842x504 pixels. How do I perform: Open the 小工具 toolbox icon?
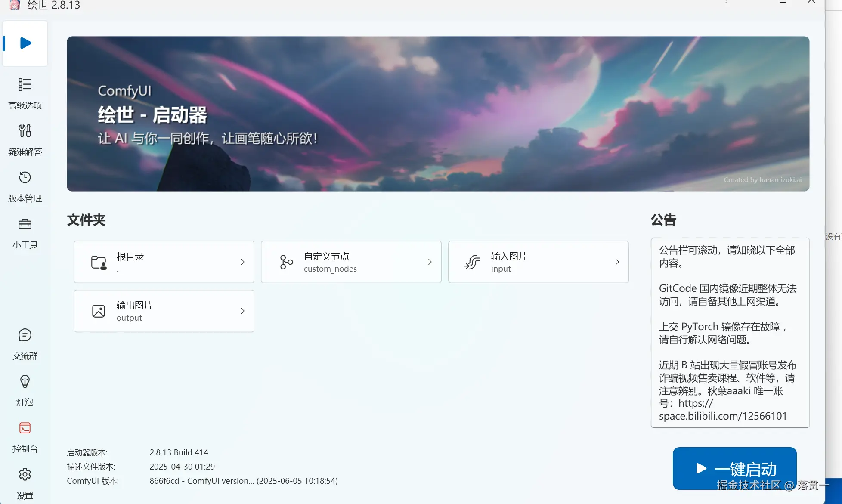tap(25, 224)
